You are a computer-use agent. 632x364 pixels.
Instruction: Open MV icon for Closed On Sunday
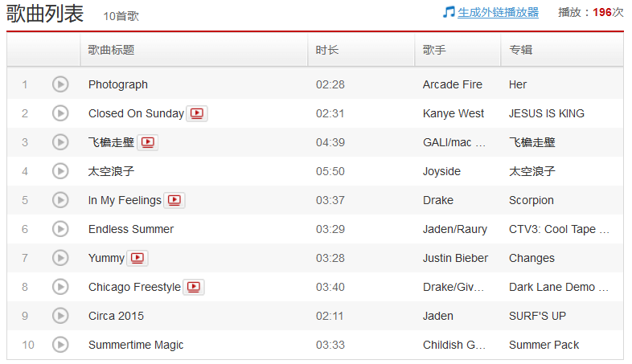[197, 113]
